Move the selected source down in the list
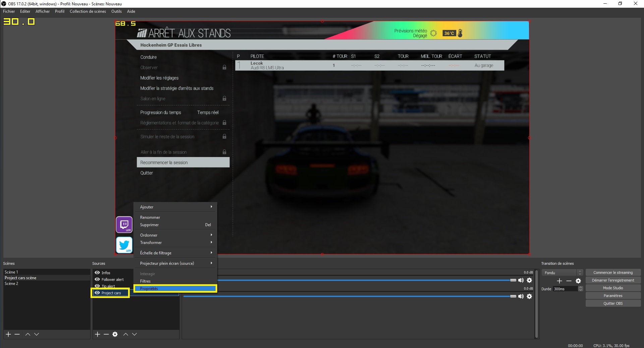The width and height of the screenshot is (644, 348). 134,334
